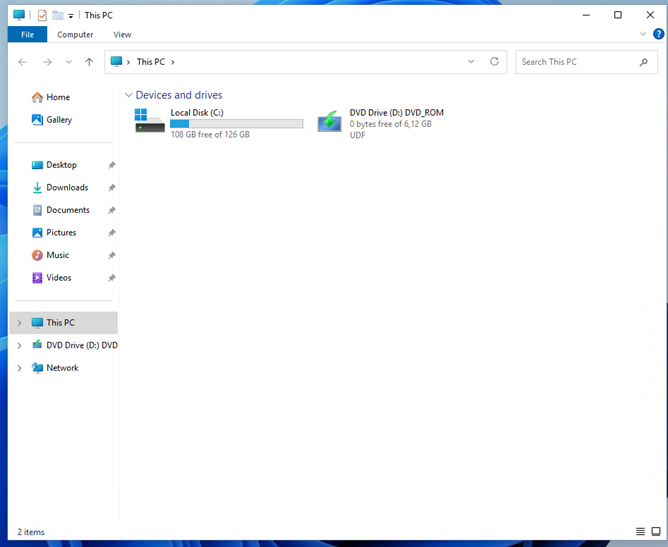Expand DVD Drive (D:) in navigation pane
Image resolution: width=668 pixels, height=547 pixels.
pyautogui.click(x=19, y=345)
